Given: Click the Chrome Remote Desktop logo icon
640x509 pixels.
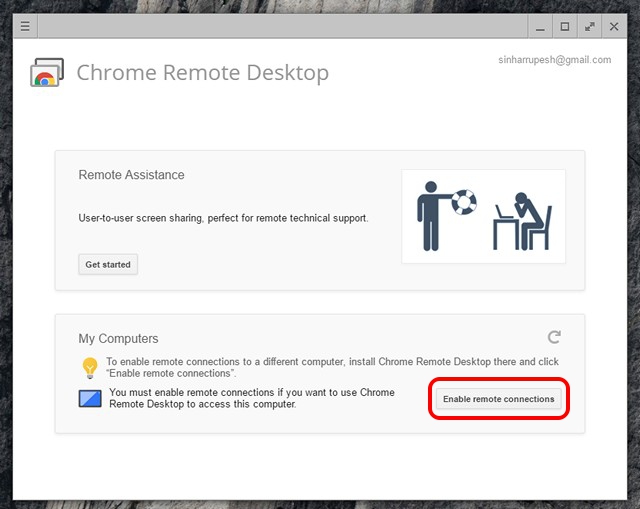Looking at the screenshot, I should coord(47,72).
